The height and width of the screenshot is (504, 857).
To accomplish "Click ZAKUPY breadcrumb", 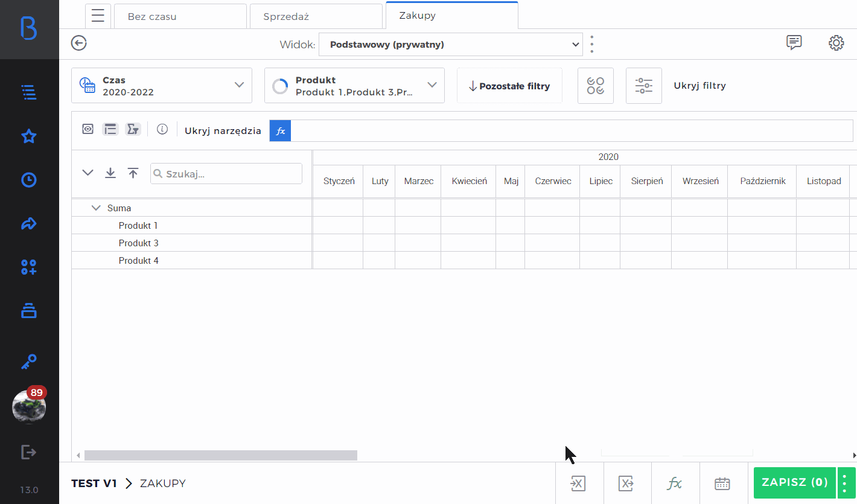I will [163, 483].
